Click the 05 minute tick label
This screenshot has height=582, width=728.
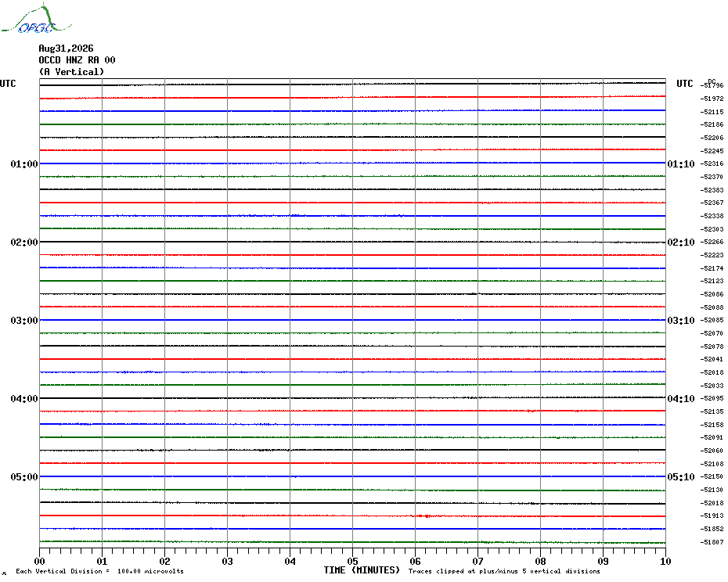click(353, 561)
